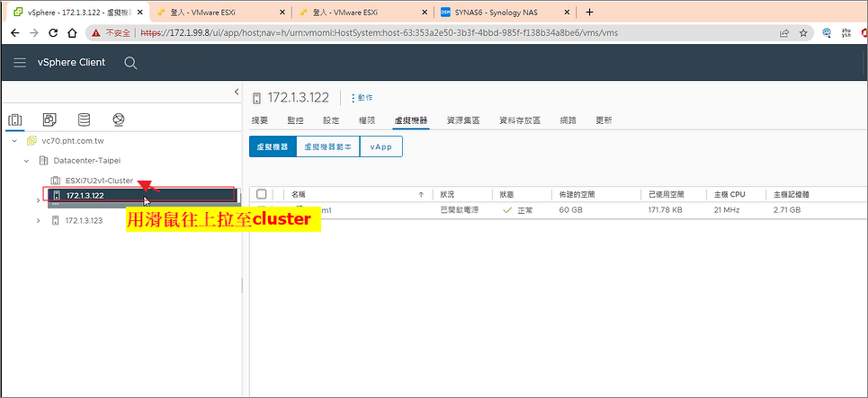Click the share page icon in address bar
Image resolution: width=868 pixels, height=398 pixels.
pyautogui.click(x=783, y=33)
